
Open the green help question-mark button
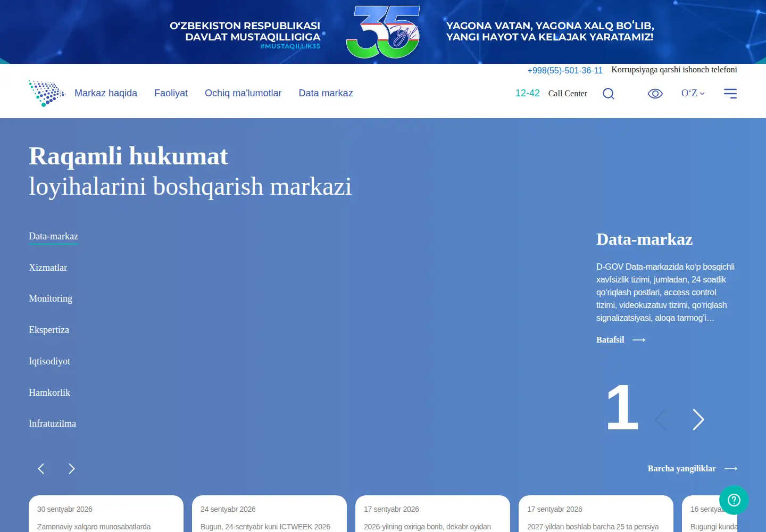pos(734,500)
